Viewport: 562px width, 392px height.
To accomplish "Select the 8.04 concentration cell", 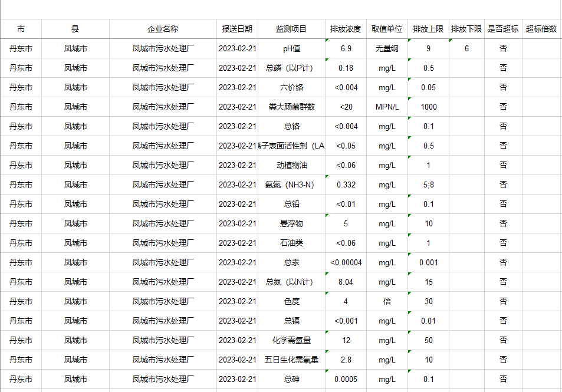I will coord(346,282).
